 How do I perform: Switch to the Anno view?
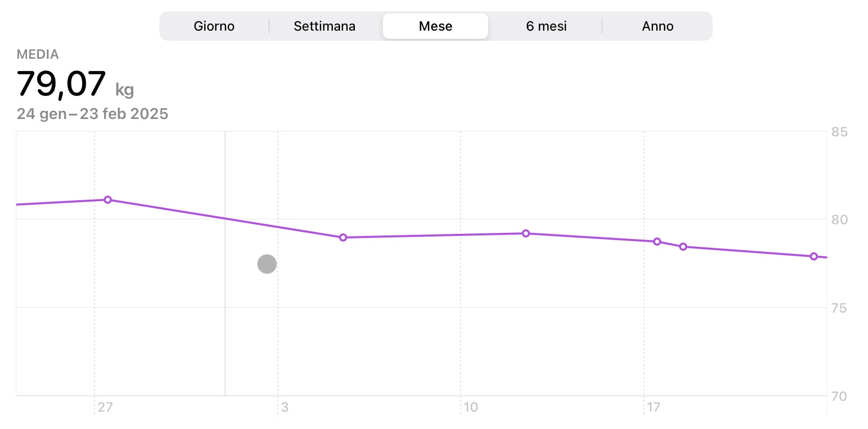click(658, 26)
